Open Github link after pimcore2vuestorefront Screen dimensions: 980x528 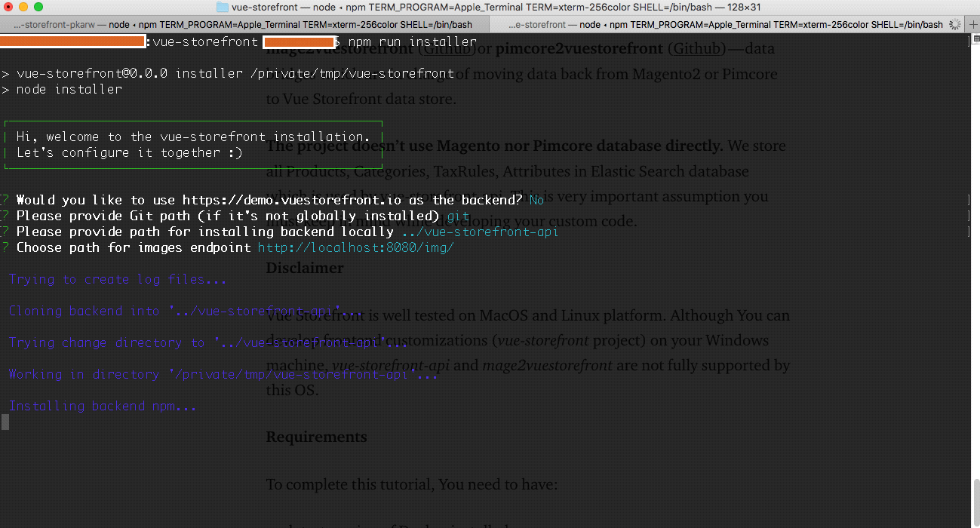click(x=697, y=49)
